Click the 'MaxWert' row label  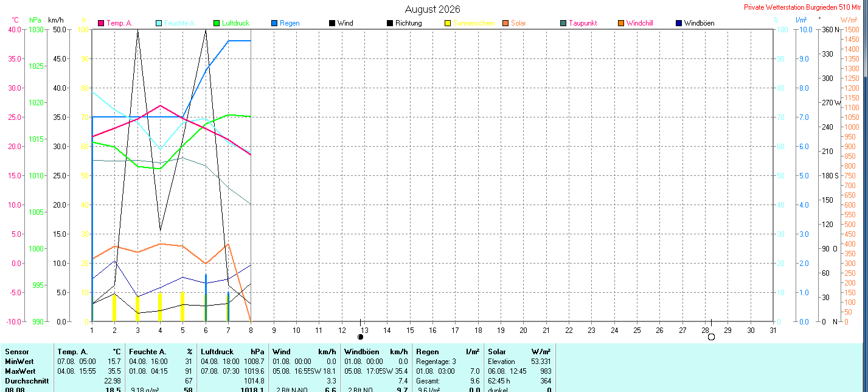pos(20,371)
